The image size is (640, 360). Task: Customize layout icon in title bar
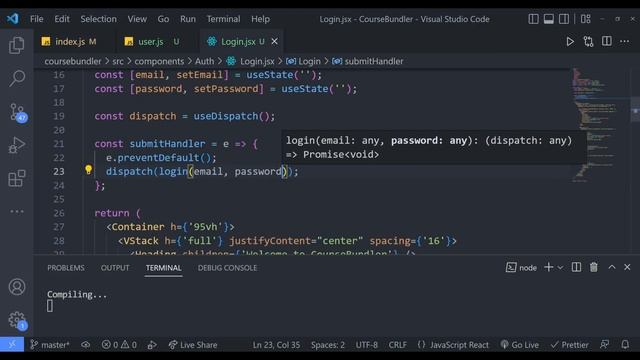[x=586, y=19]
